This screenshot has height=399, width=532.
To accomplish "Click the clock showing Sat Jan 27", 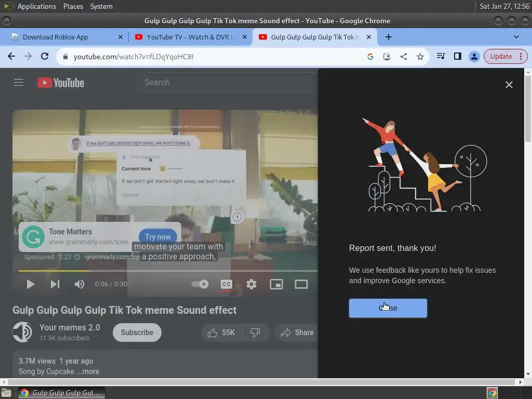I will pos(504,6).
